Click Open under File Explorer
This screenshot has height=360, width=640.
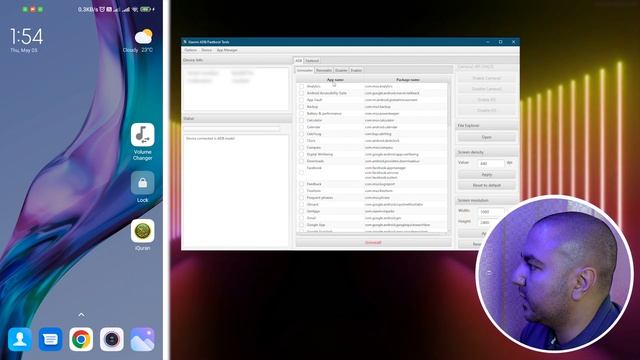(x=487, y=137)
